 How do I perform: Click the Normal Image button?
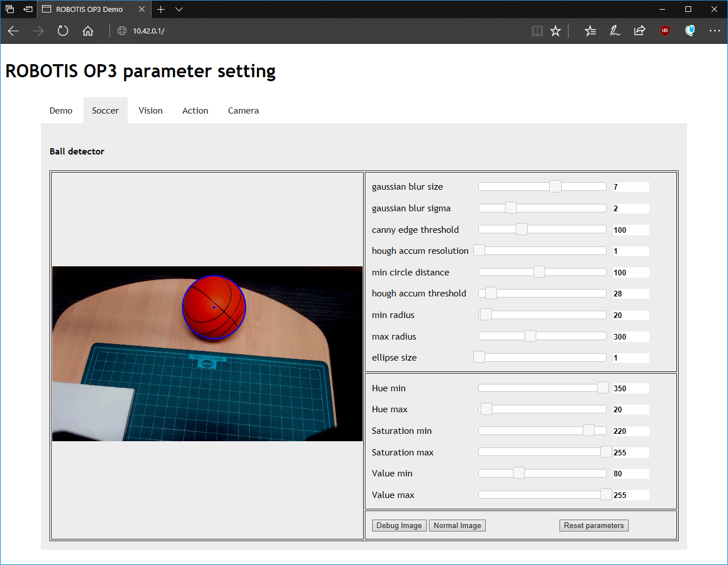tap(457, 526)
